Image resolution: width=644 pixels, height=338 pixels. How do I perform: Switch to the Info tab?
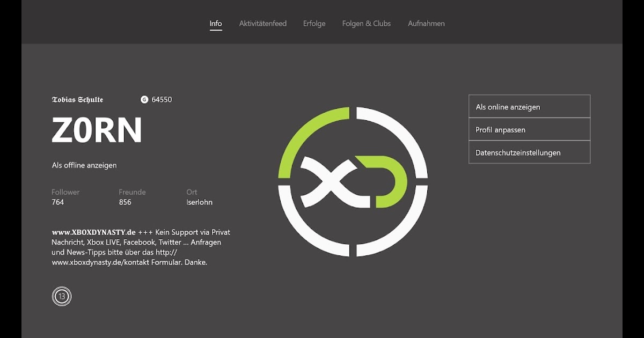click(x=216, y=24)
